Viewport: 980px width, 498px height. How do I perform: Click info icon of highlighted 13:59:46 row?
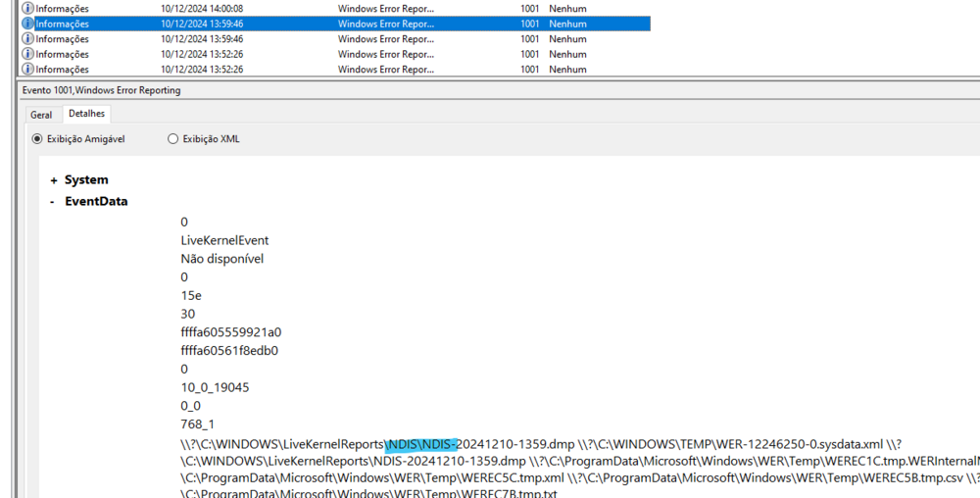[27, 24]
